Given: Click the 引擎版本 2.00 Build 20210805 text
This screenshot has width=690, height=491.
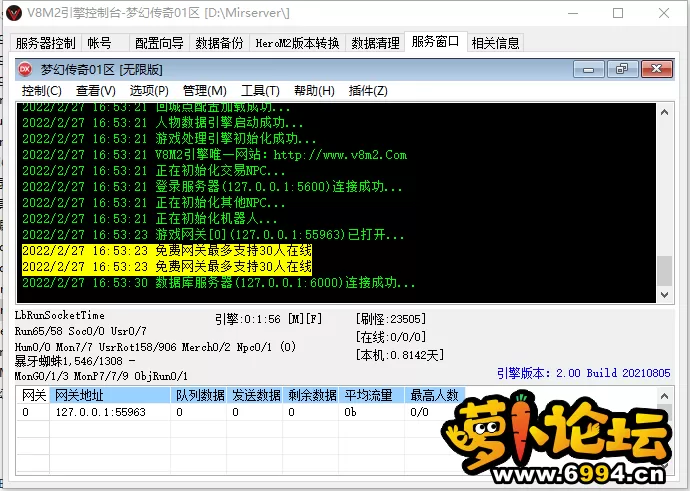Looking at the screenshot, I should click(584, 373).
